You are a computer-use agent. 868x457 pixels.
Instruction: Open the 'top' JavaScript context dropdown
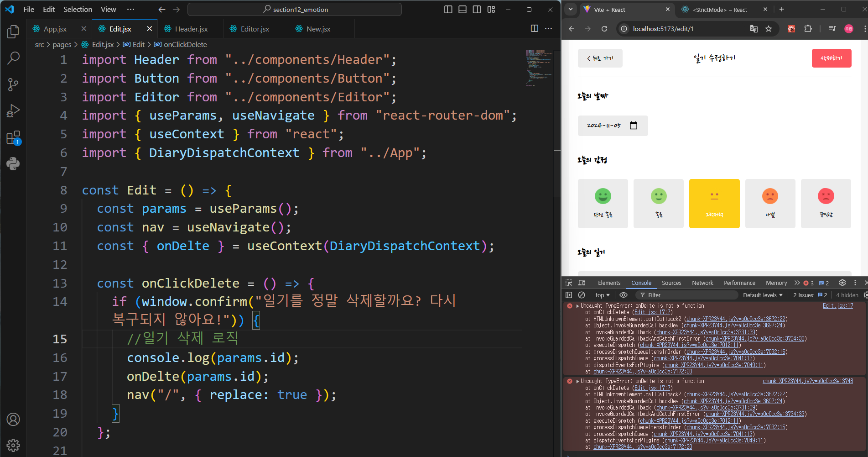click(x=603, y=295)
